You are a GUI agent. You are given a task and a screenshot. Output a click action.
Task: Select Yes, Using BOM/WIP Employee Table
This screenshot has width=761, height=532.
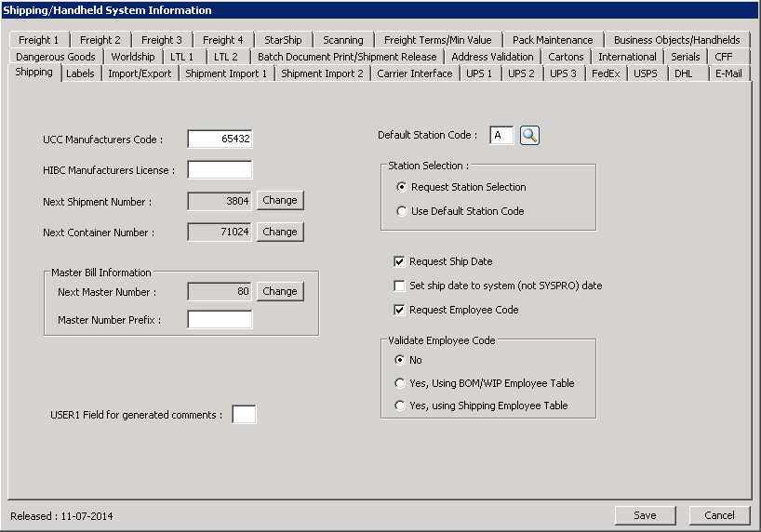(401, 383)
